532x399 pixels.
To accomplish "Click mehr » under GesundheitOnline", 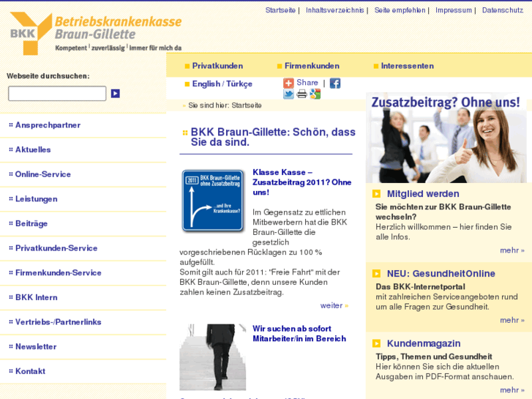I will click(x=512, y=320).
